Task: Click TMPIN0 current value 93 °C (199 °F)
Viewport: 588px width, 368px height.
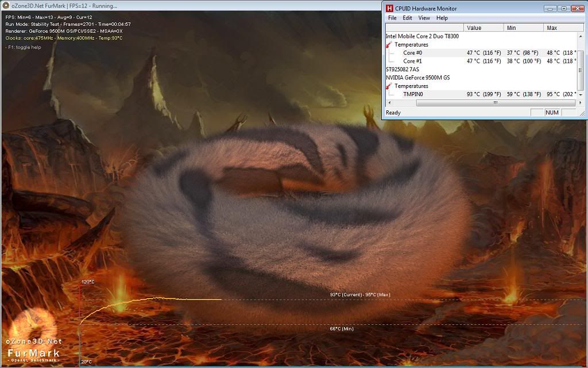Action: point(483,94)
